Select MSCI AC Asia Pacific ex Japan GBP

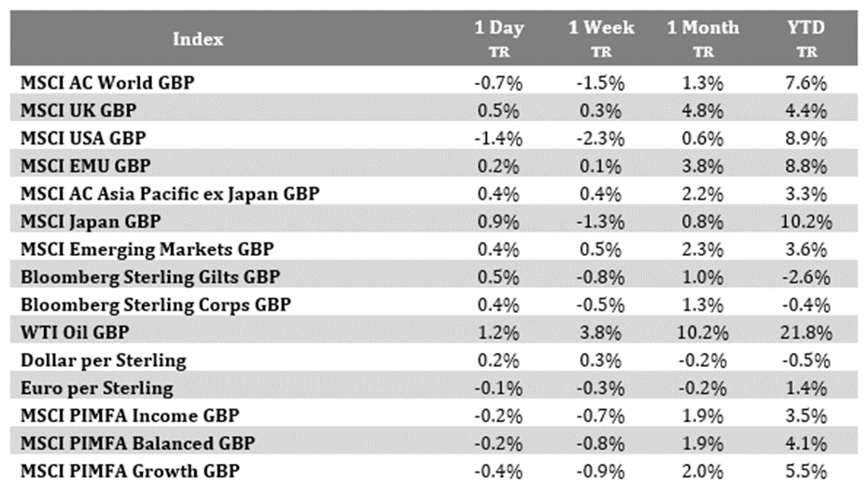pos(169,194)
